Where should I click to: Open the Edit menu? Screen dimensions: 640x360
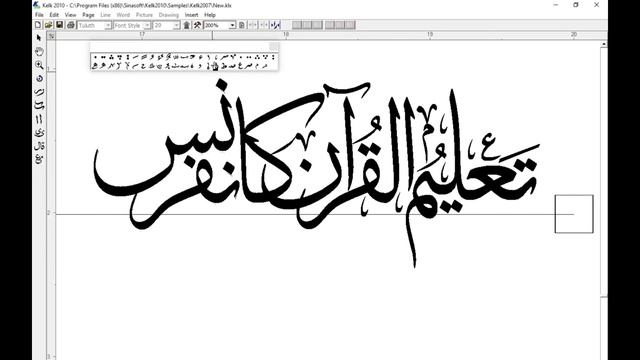54,15
